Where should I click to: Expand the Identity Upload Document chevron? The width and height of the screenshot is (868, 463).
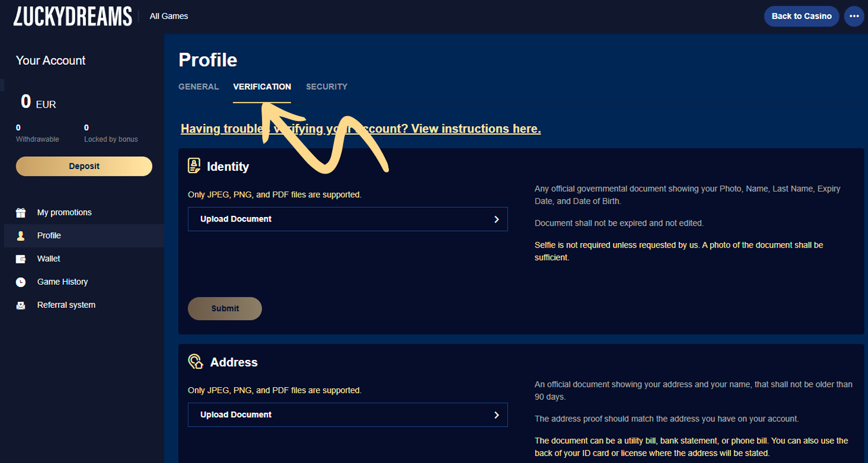click(x=496, y=219)
